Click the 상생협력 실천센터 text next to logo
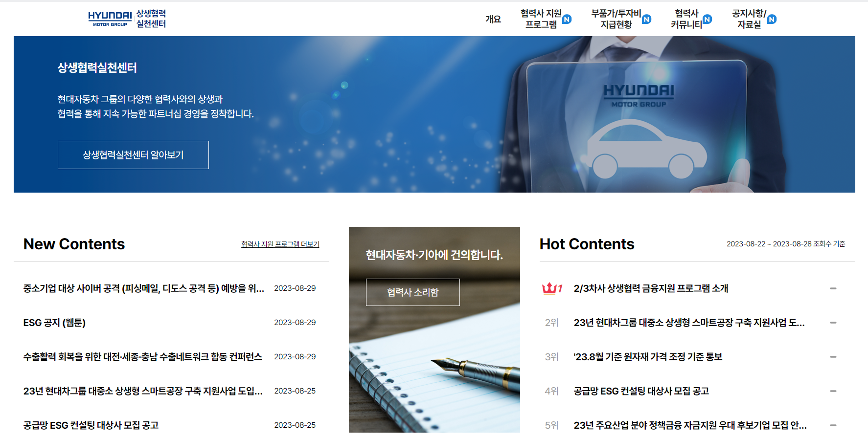Screen dimensions: 868x438 point(151,19)
